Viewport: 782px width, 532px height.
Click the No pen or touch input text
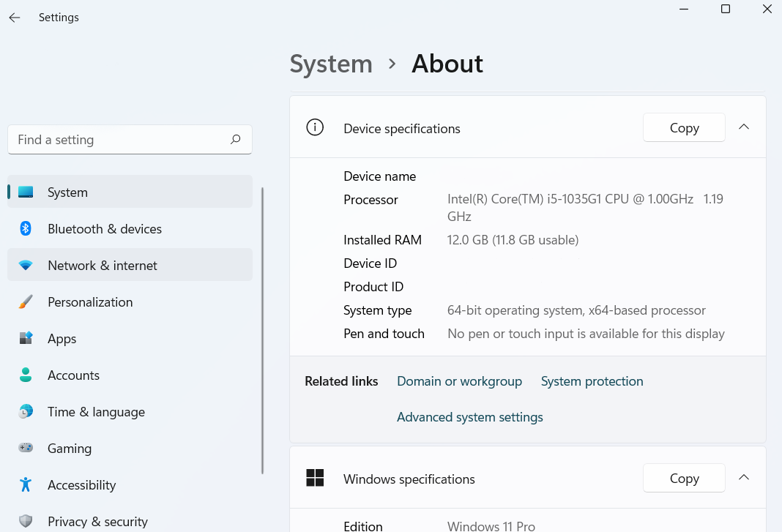click(x=586, y=334)
